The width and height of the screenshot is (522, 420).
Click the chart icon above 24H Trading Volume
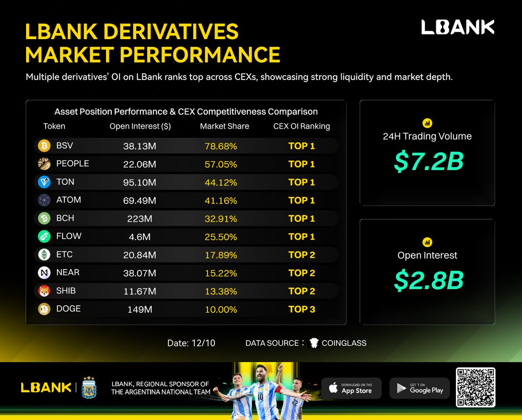click(427, 123)
